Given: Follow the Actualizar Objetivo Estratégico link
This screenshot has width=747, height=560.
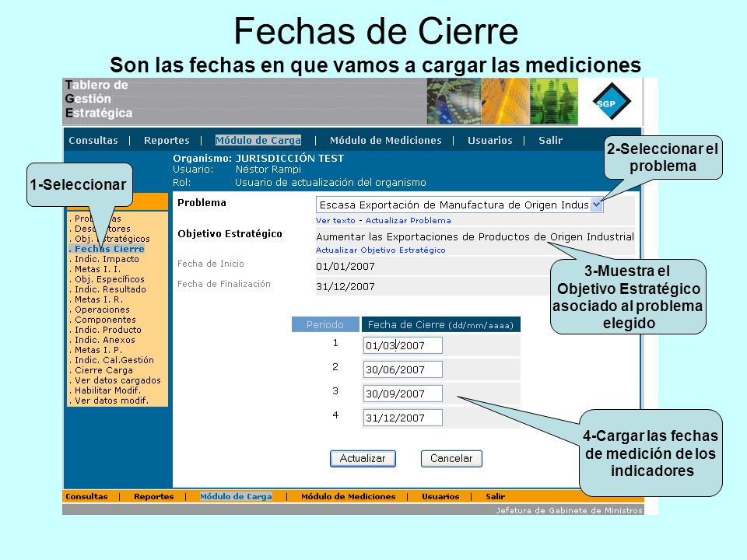Looking at the screenshot, I should pos(381,250).
